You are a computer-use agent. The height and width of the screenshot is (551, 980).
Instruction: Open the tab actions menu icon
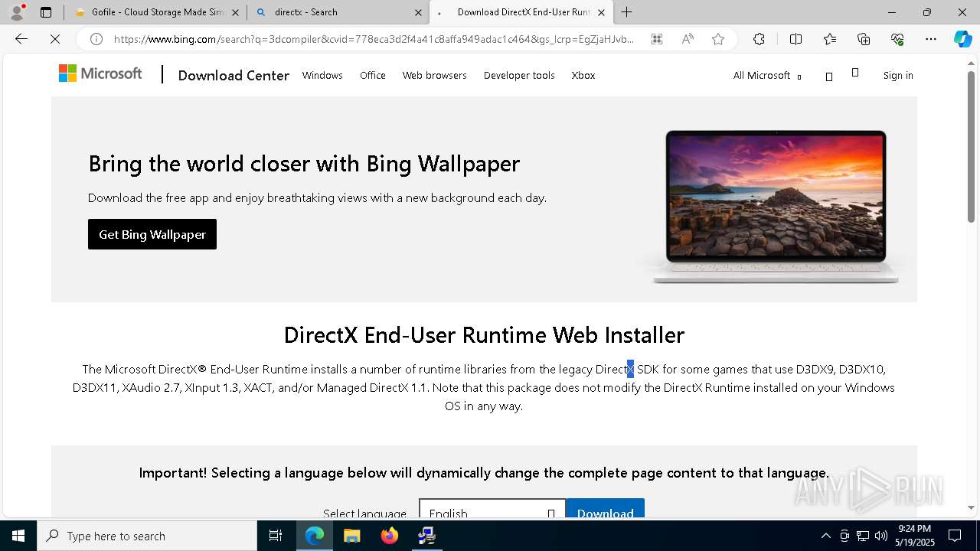pos(46,12)
